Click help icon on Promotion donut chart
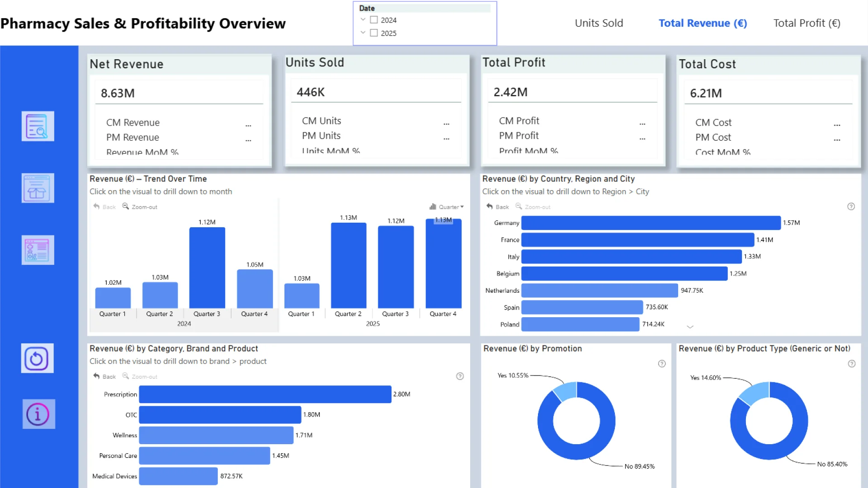Viewport: 868px width, 488px height. tap(662, 364)
